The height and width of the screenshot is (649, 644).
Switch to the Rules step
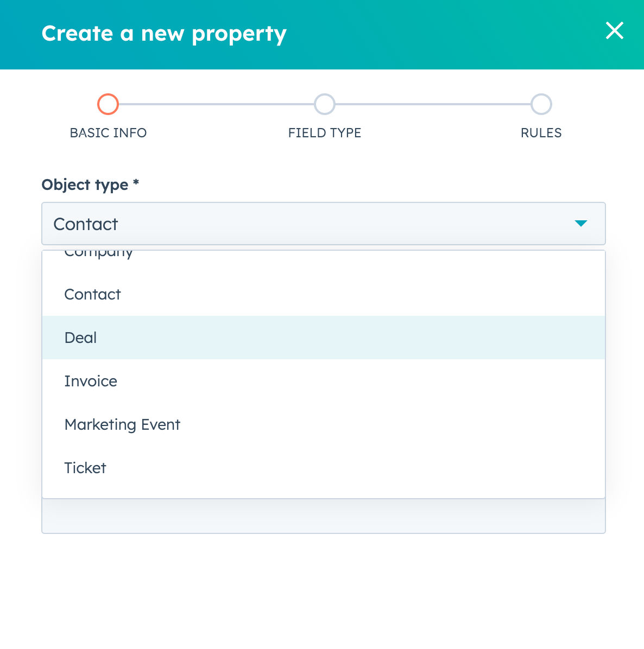(541, 132)
